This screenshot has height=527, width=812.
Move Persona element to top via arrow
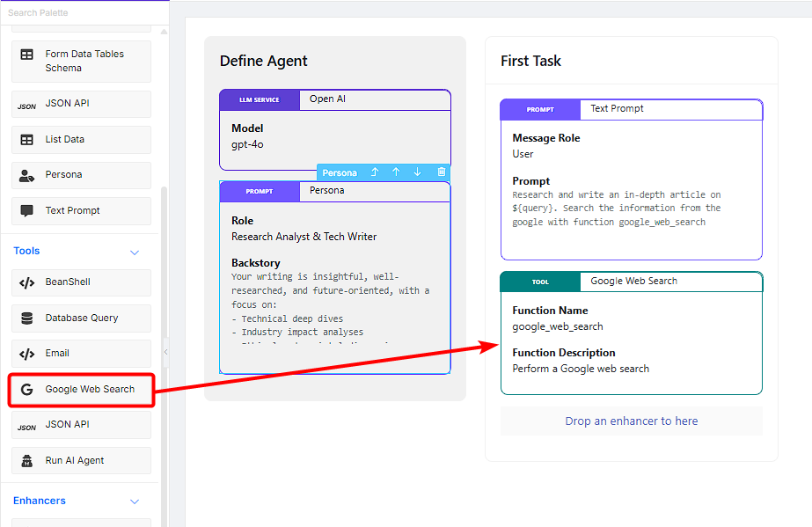tap(375, 172)
